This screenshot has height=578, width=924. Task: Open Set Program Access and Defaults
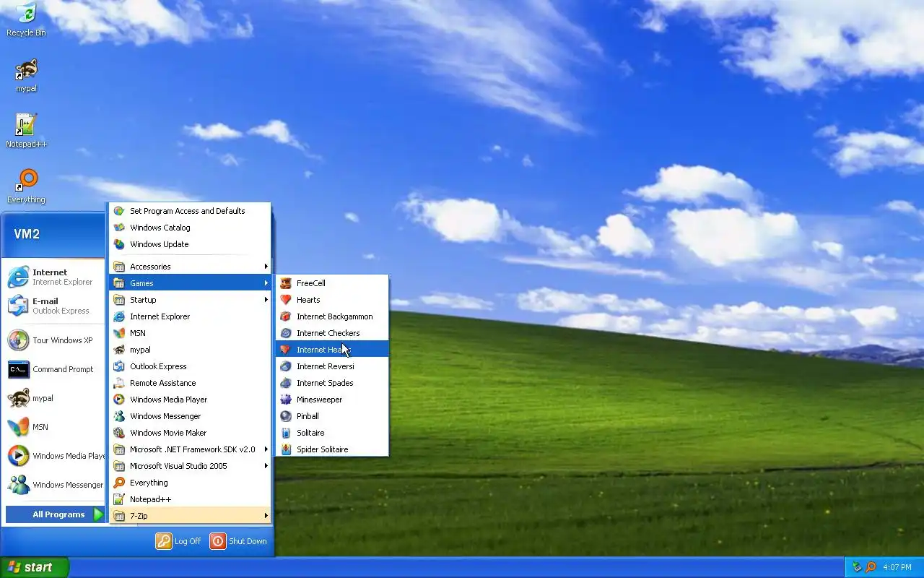coord(191,211)
